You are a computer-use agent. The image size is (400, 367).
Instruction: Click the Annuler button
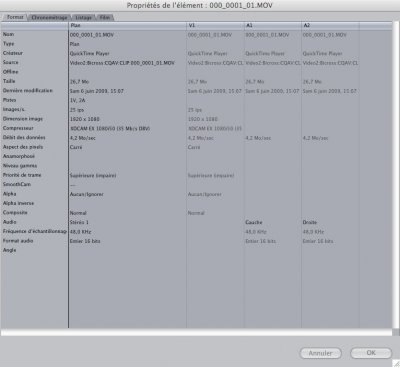(x=320, y=353)
